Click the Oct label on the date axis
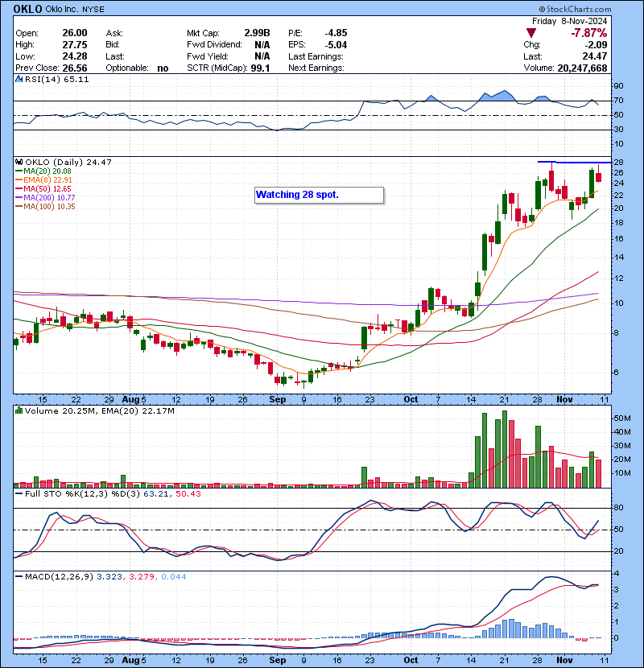644x668 pixels. [412, 399]
